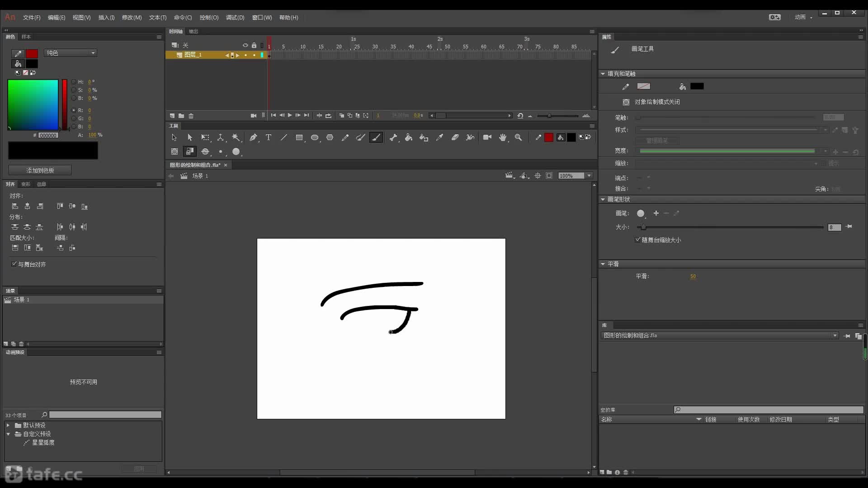Select the Text tool

pos(269,137)
